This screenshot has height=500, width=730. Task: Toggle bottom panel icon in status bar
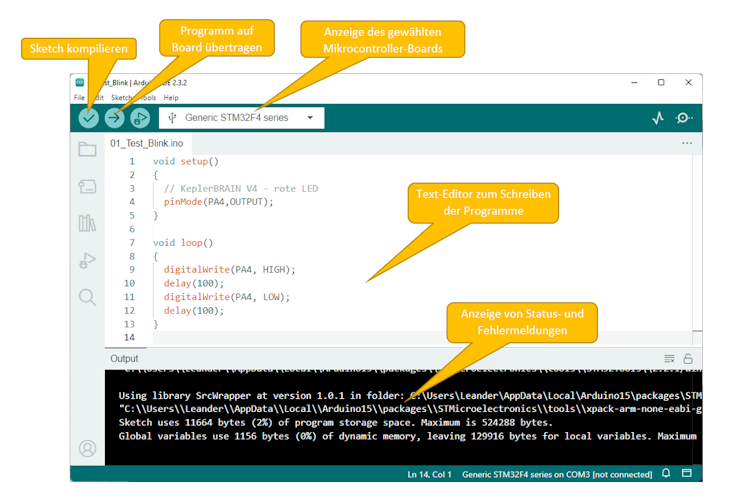tap(687, 473)
